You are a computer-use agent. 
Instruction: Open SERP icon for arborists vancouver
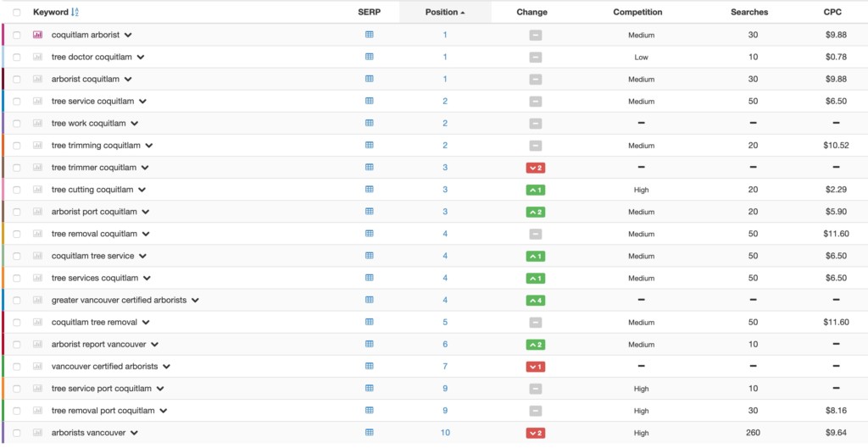pos(370,433)
